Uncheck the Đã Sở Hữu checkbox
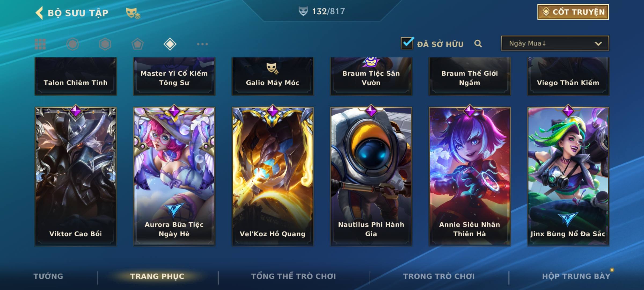 [407, 43]
